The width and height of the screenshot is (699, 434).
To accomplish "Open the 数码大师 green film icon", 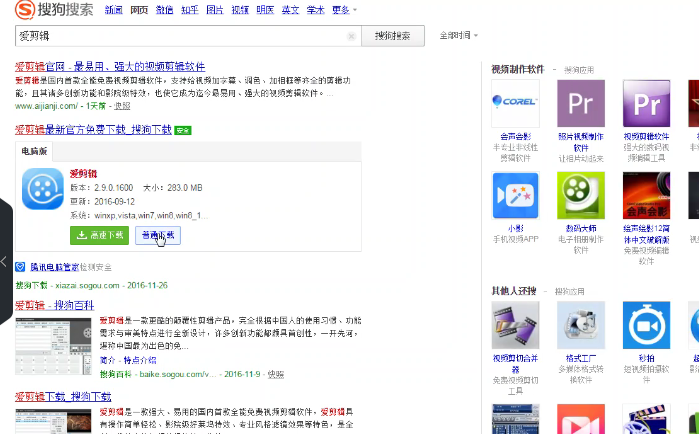I will pos(581,196).
